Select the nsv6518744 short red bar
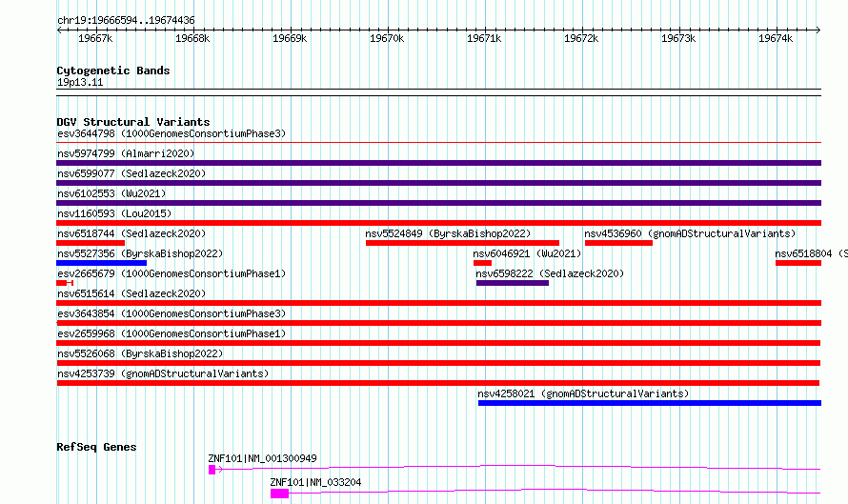The height and width of the screenshot is (504, 848). [91, 243]
